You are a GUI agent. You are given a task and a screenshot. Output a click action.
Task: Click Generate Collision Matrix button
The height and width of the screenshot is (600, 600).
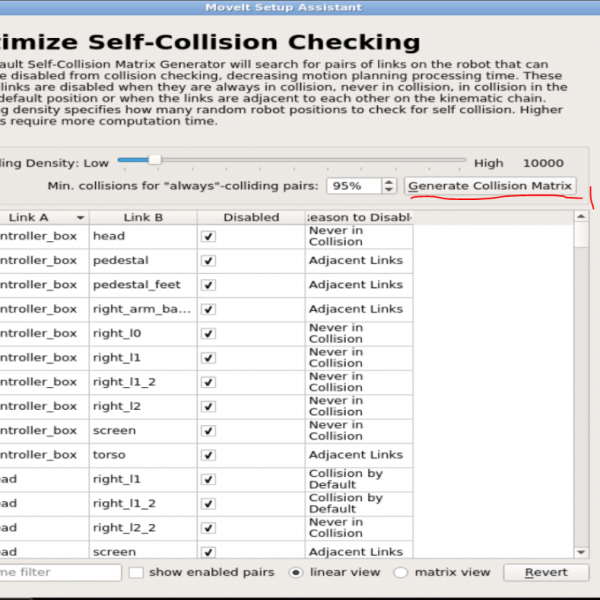pos(490,186)
